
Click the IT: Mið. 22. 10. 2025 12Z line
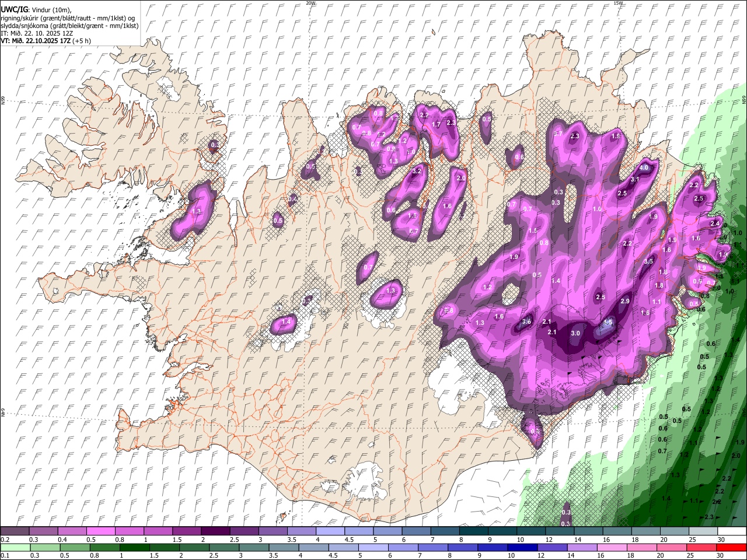pyautogui.click(x=37, y=33)
